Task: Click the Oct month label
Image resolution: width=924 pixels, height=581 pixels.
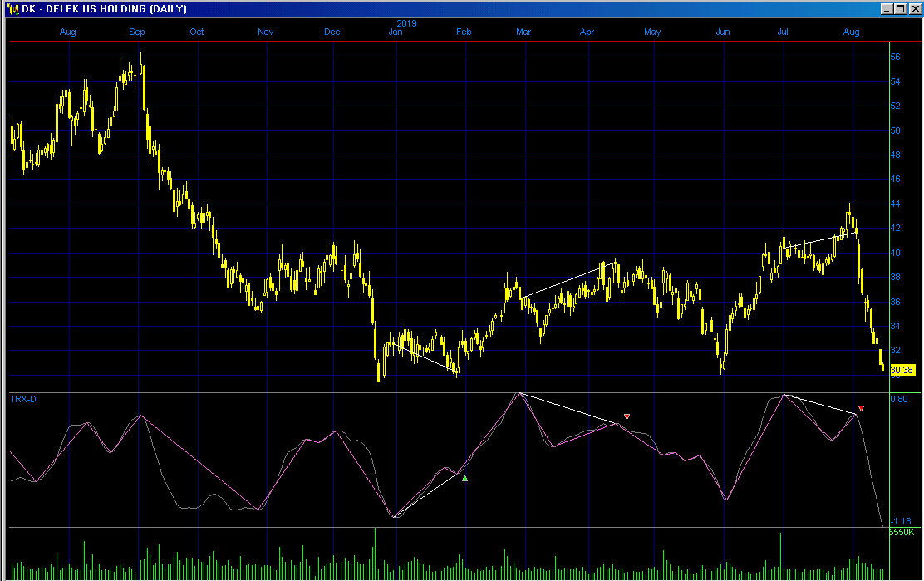Action: coord(197,32)
